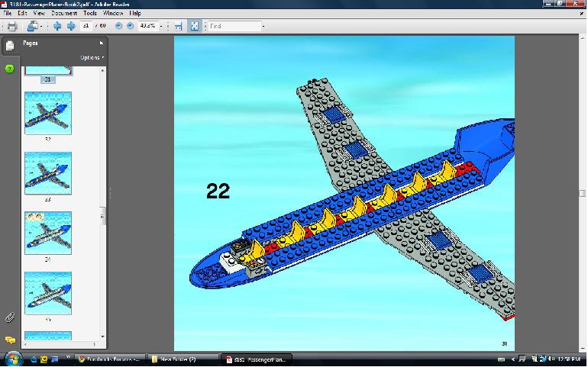Open the Comments panel icon
The image size is (588, 367).
coord(10,340)
